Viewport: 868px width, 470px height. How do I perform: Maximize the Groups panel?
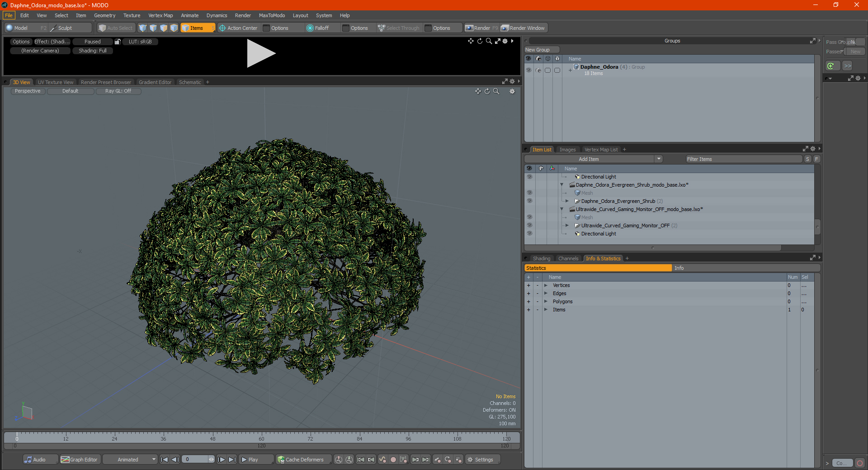(x=812, y=41)
